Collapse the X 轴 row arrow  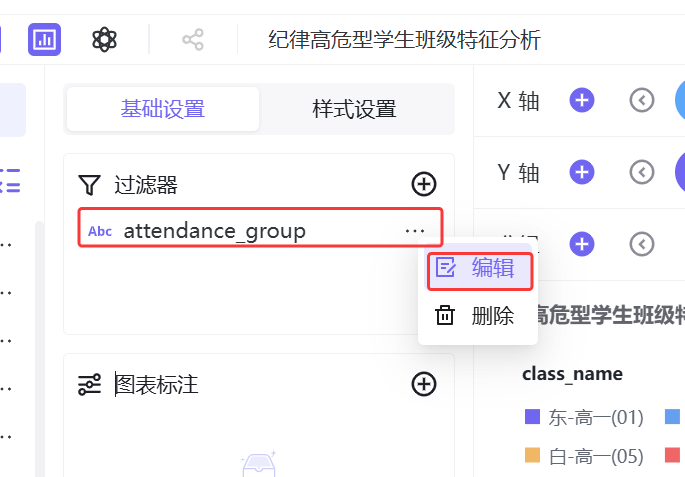(642, 100)
